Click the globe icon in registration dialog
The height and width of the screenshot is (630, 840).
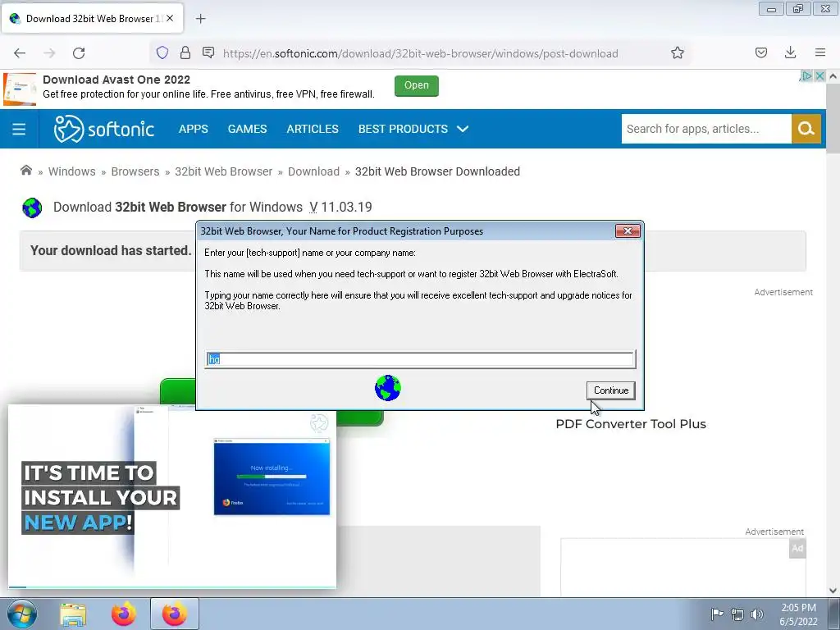click(388, 388)
